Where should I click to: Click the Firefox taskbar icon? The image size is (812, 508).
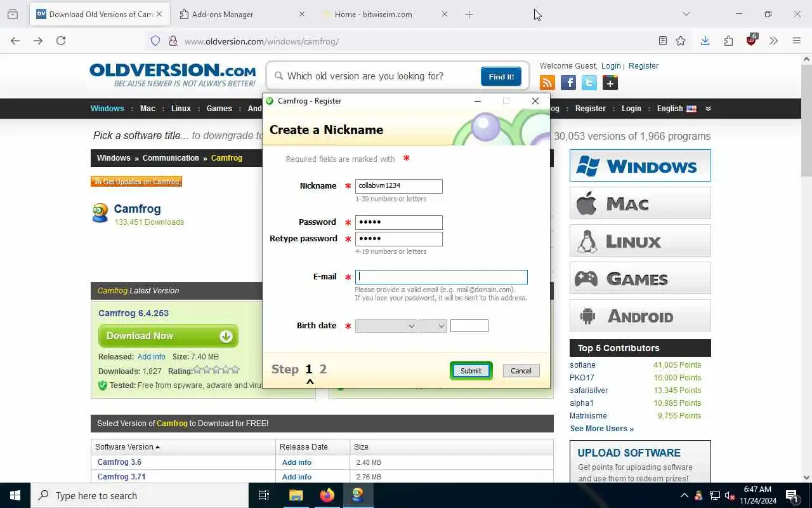click(x=327, y=495)
